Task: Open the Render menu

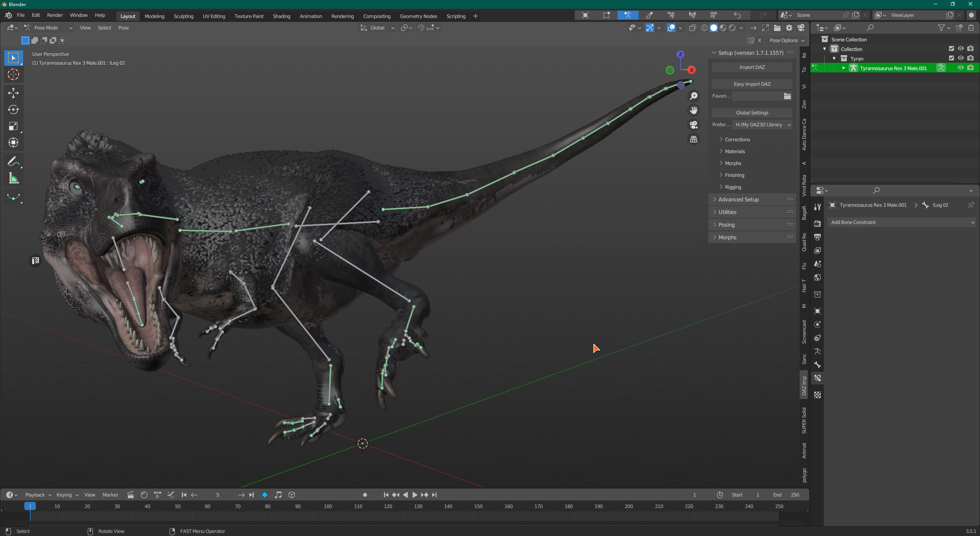Action: 55,15
